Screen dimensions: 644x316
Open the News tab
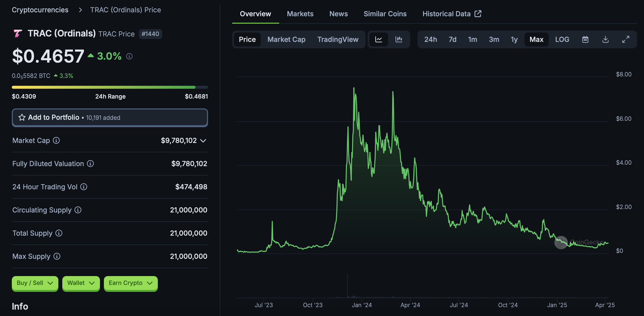click(338, 14)
